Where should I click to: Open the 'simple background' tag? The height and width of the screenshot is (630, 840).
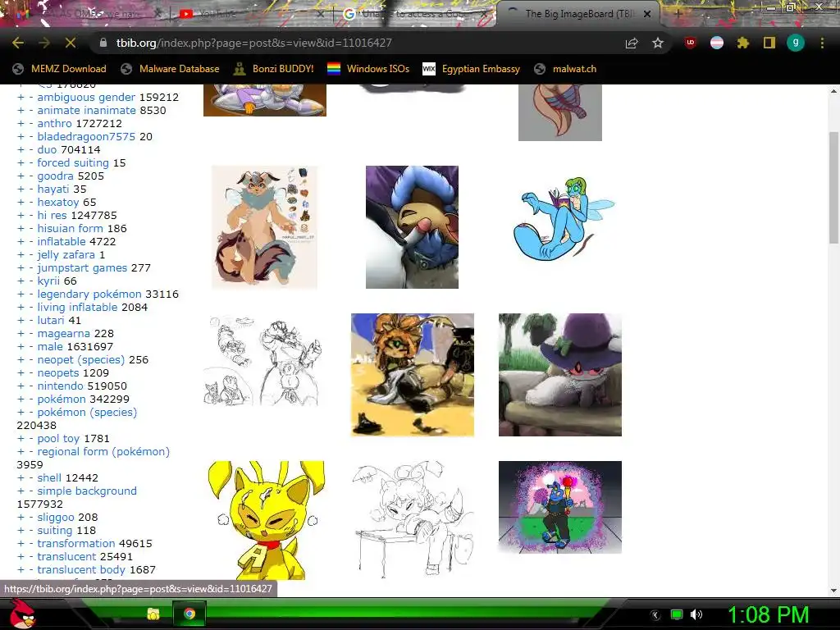[87, 491]
